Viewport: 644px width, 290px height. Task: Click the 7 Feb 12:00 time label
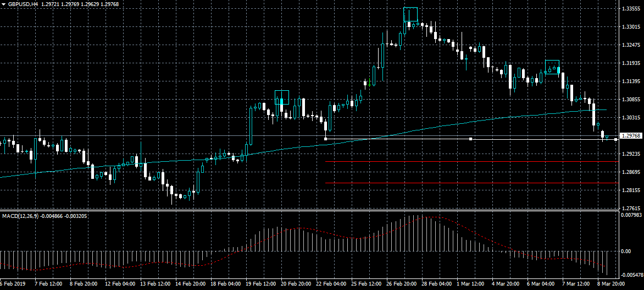coord(49,284)
